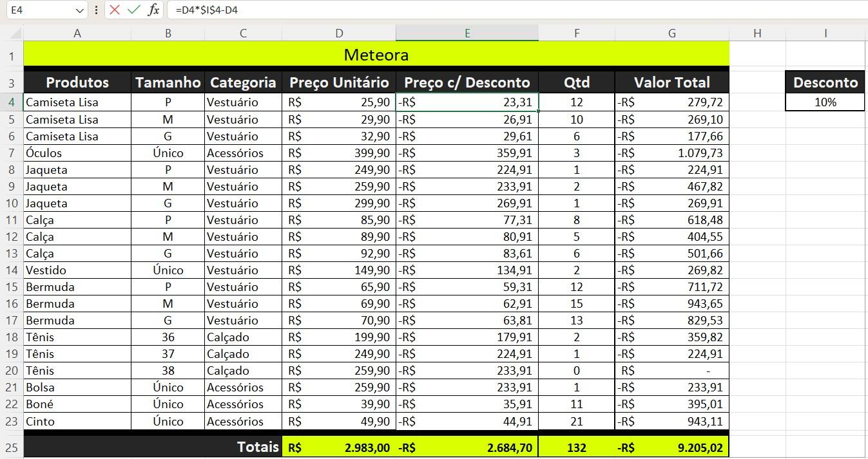Screen dimensions: 868x459
Task: Select the 10% discount cell
Action: tap(825, 102)
